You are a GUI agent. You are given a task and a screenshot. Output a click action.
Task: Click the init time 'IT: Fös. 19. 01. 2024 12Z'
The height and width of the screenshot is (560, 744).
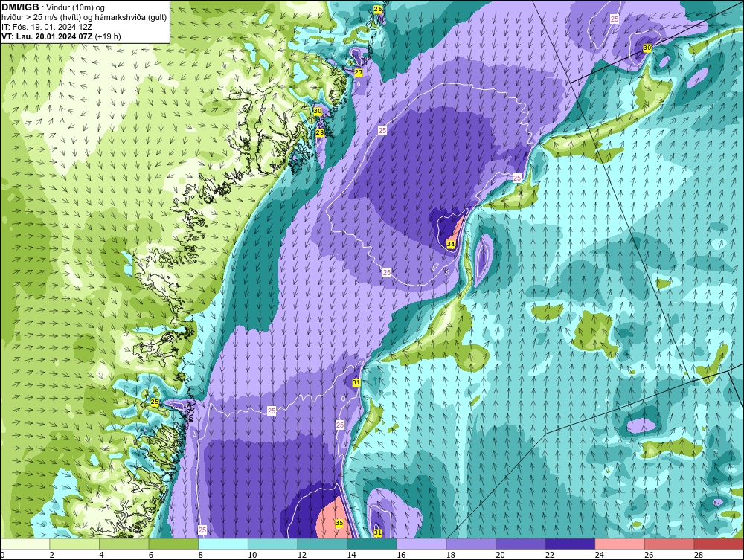tap(47, 27)
